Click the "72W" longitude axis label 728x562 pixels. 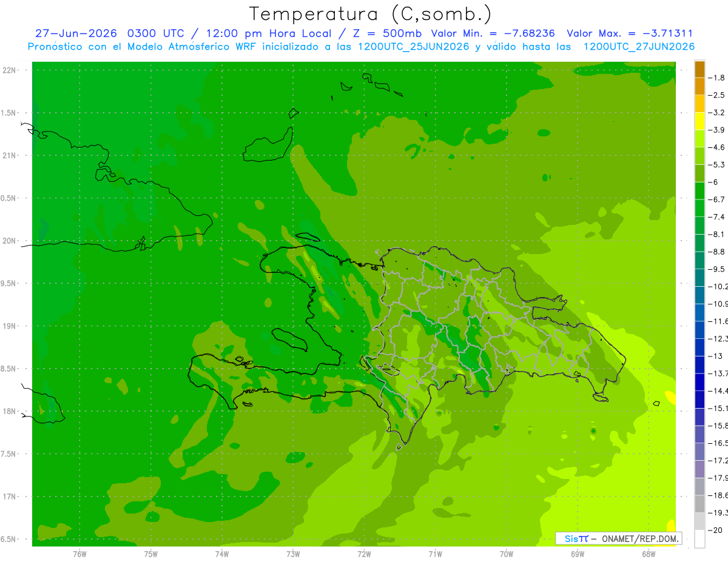pos(364,554)
